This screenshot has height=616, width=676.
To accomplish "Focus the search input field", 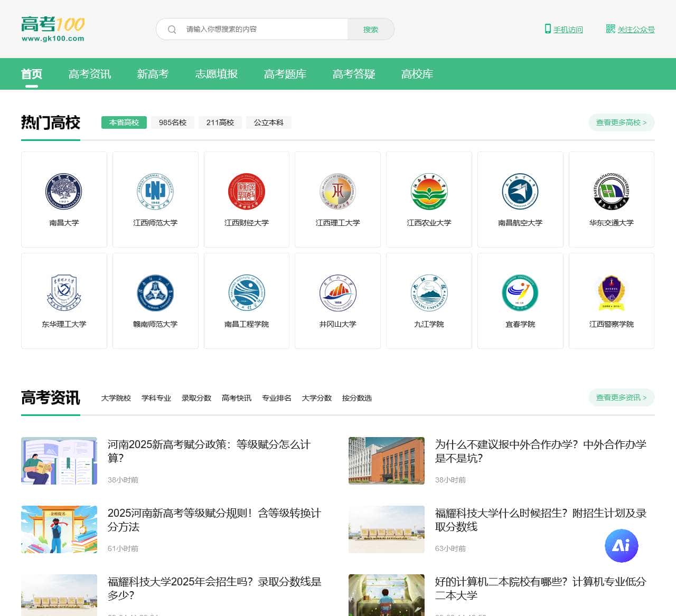I will [x=264, y=30].
